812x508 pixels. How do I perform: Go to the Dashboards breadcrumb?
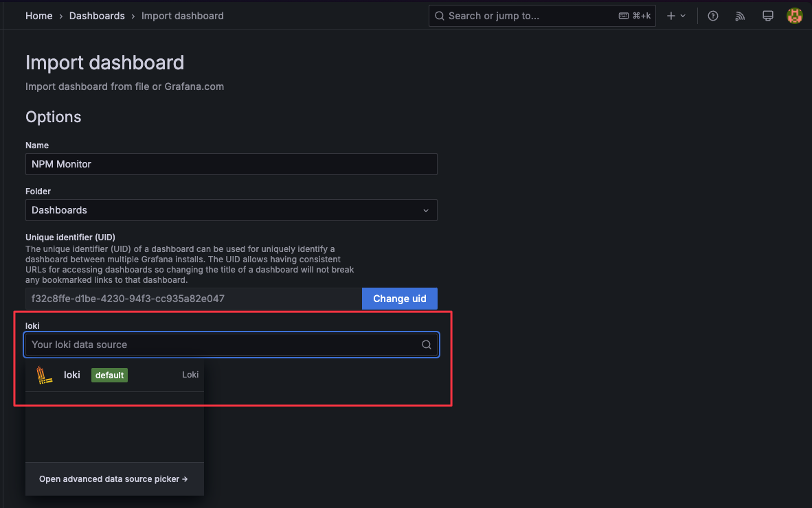point(97,16)
